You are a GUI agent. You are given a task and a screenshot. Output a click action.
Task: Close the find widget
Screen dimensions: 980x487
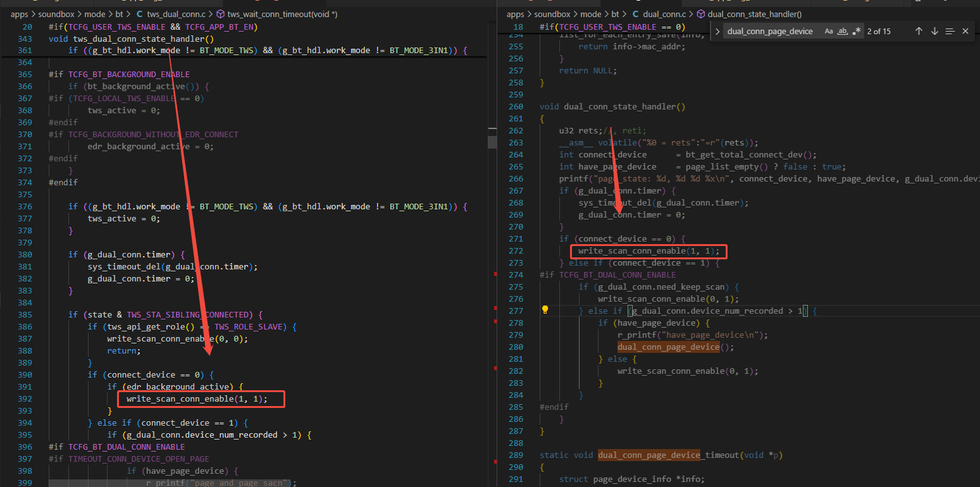(x=965, y=31)
